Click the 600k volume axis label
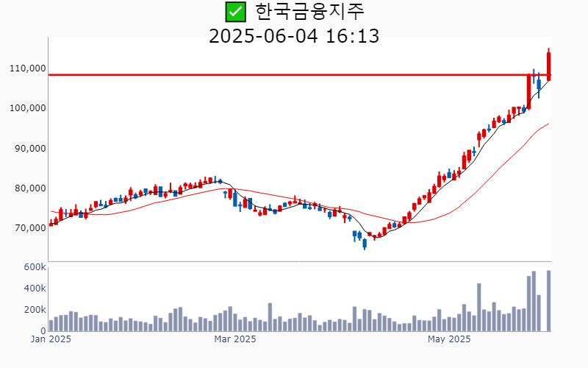Image resolution: width=588 pixels, height=368 pixels. [x=35, y=267]
